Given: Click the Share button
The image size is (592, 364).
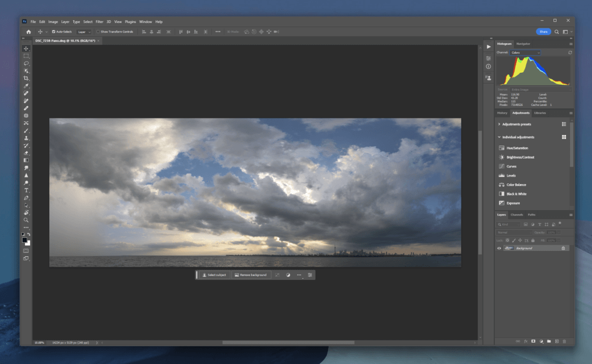Looking at the screenshot, I should pos(543,31).
